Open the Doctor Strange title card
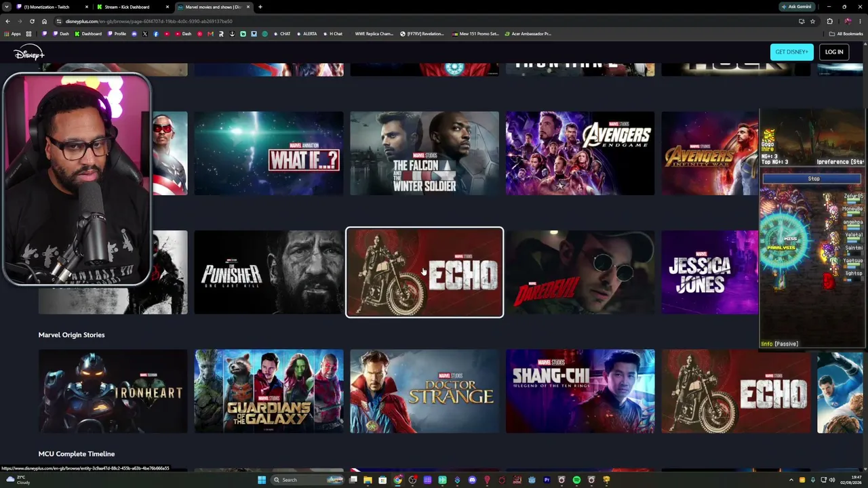This screenshot has height=488, width=868. point(425,391)
